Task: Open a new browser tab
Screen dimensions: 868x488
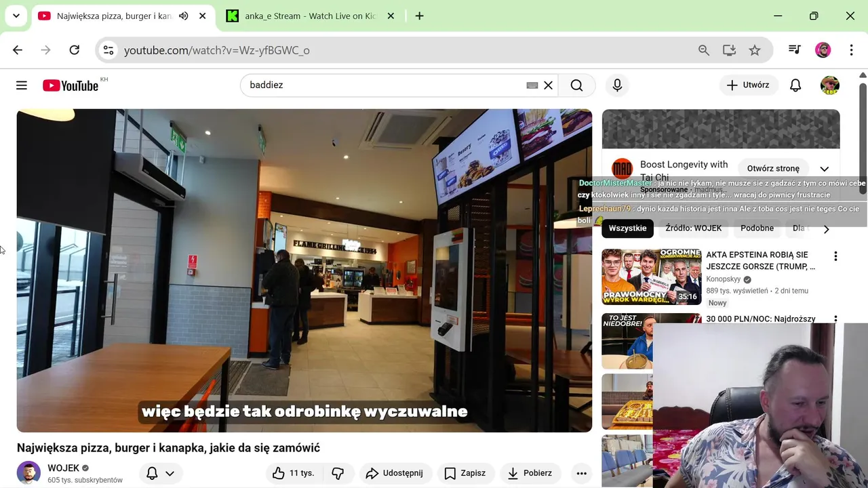Action: click(x=419, y=16)
